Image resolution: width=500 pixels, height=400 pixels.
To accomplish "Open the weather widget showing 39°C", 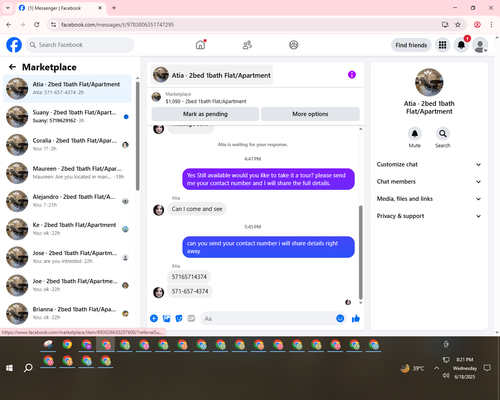I will (x=412, y=368).
